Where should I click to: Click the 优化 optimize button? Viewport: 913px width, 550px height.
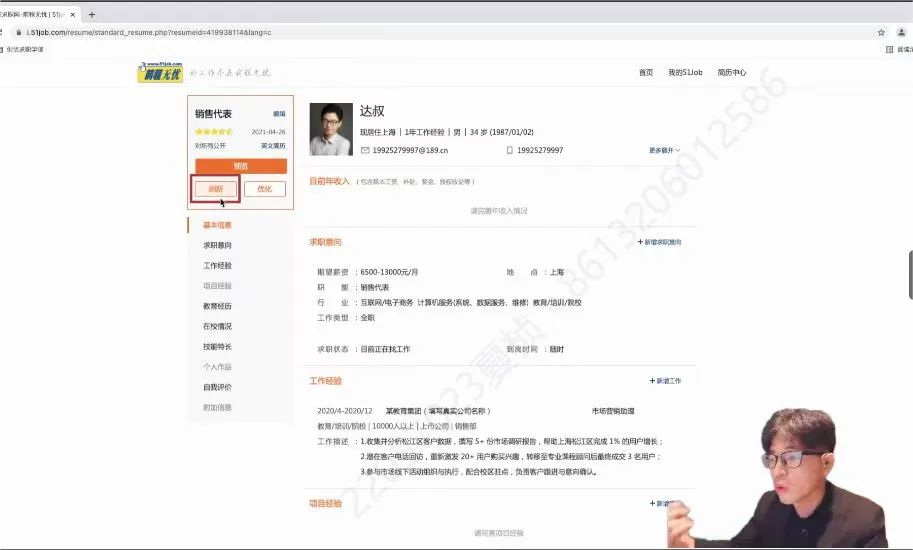coord(264,188)
